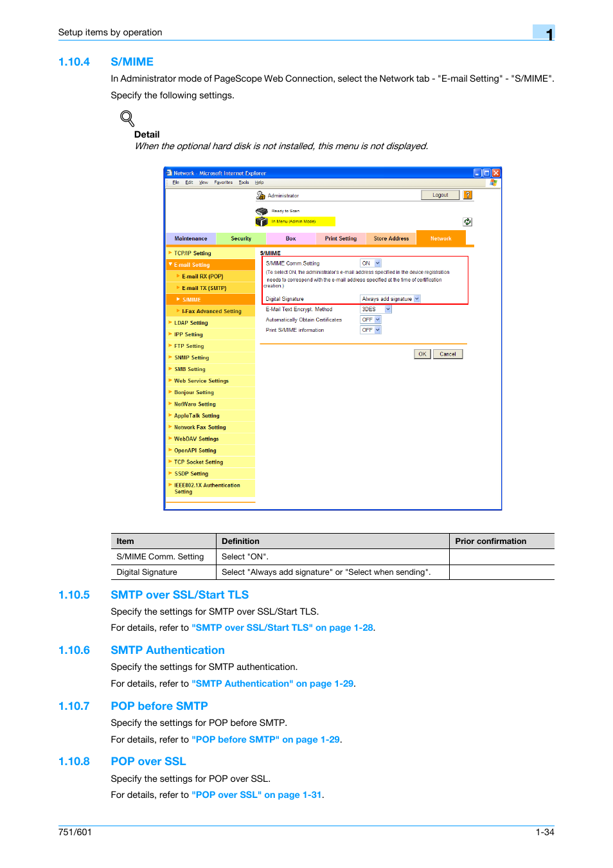This screenshot has height=868, width=613.
Task: Open the SMTP Authentication page 1-29 link
Action: (x=272, y=683)
